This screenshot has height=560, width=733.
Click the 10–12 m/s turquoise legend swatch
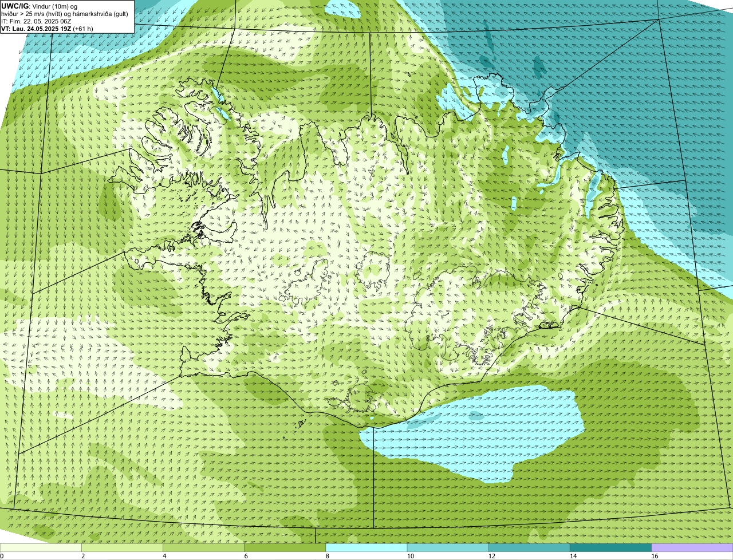[448, 547]
